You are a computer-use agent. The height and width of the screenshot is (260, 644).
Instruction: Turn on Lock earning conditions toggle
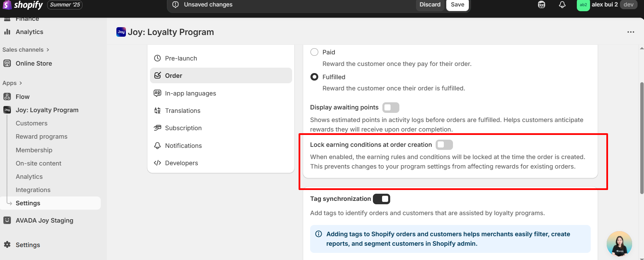click(x=444, y=145)
